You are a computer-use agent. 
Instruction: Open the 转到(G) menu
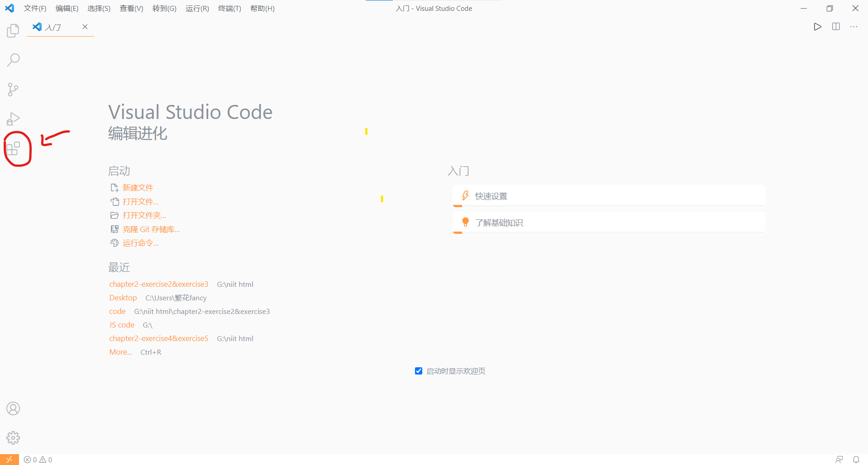coord(164,9)
